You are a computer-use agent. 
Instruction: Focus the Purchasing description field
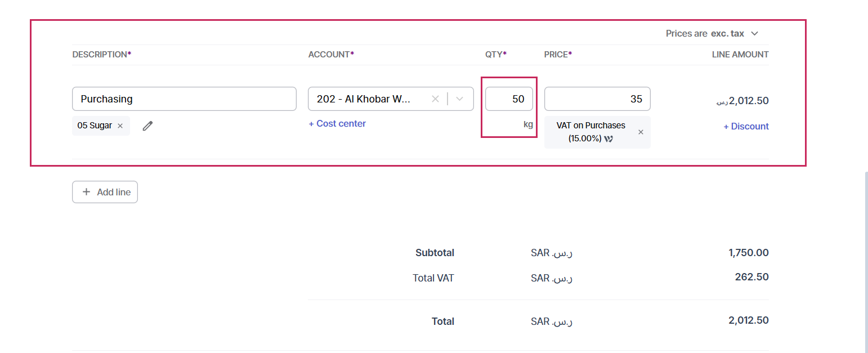pyautogui.click(x=184, y=99)
